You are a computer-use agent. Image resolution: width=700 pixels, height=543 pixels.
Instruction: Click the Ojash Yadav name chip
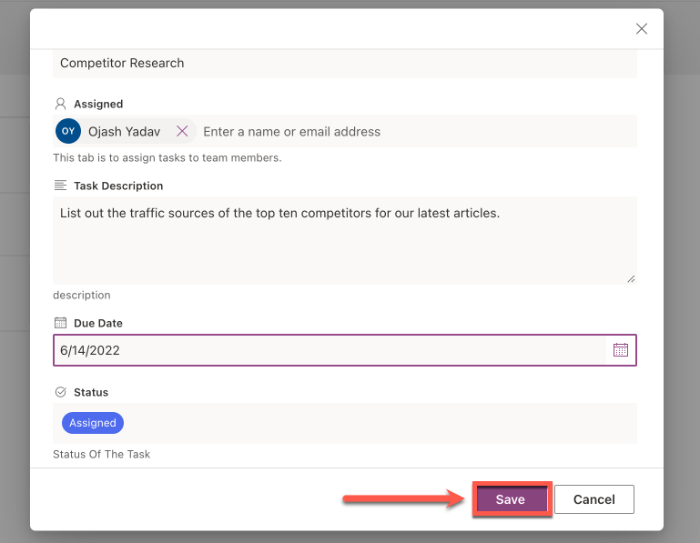[124, 131]
